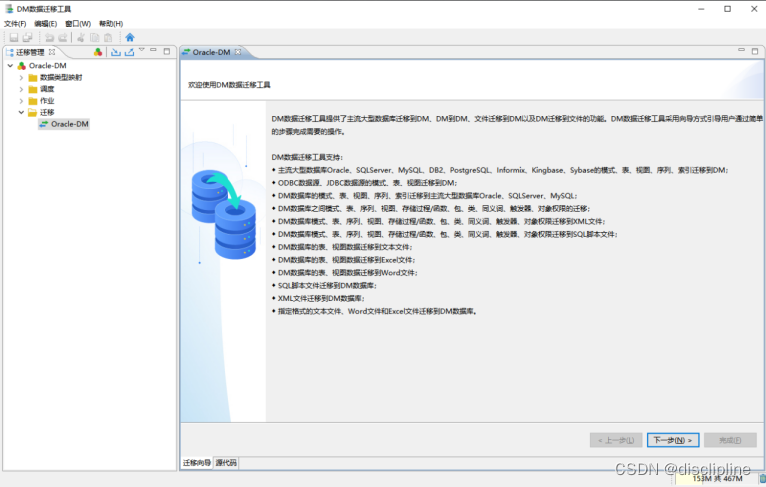Close the DM数据迁移工具 window
This screenshot has height=487, width=766.
754,9
